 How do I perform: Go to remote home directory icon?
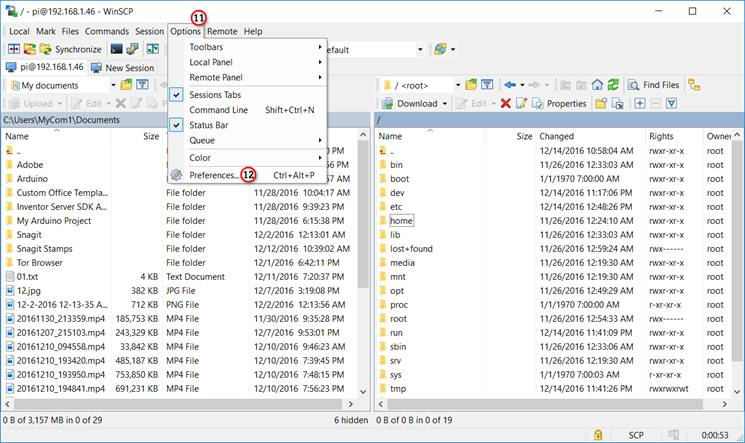coord(597,85)
